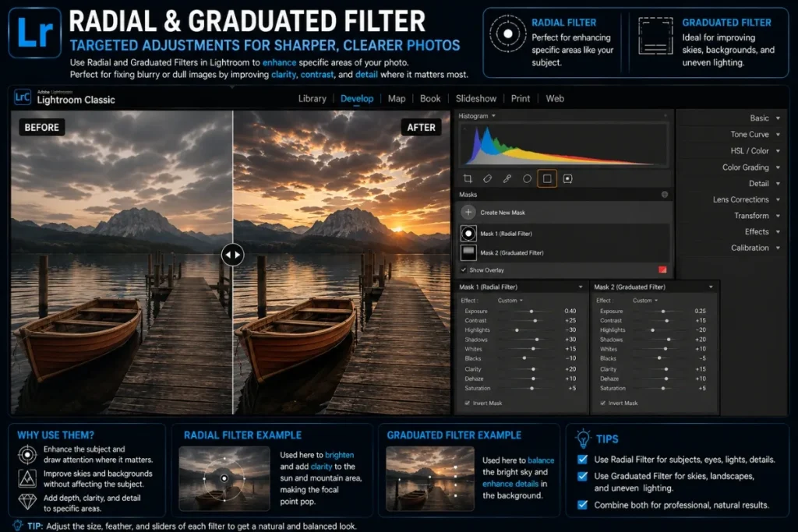The width and height of the screenshot is (798, 532).
Task: Click the diamond icon beside Add depth
Action: click(27, 502)
